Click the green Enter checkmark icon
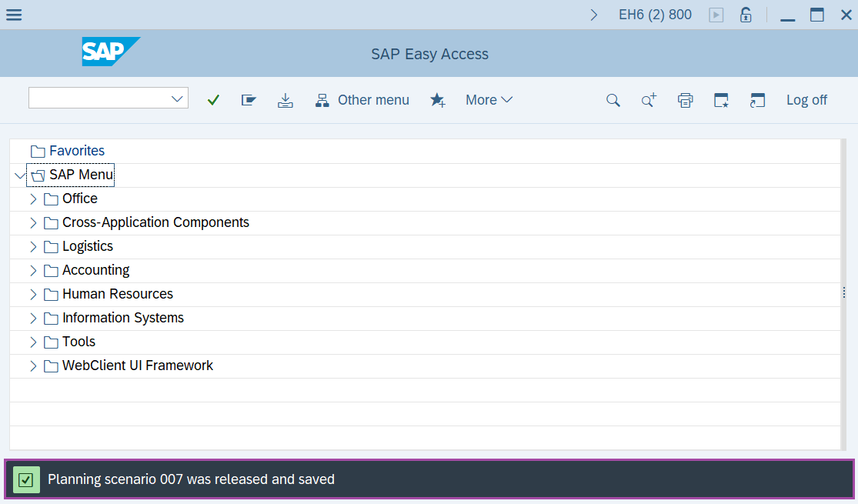 pos(213,100)
